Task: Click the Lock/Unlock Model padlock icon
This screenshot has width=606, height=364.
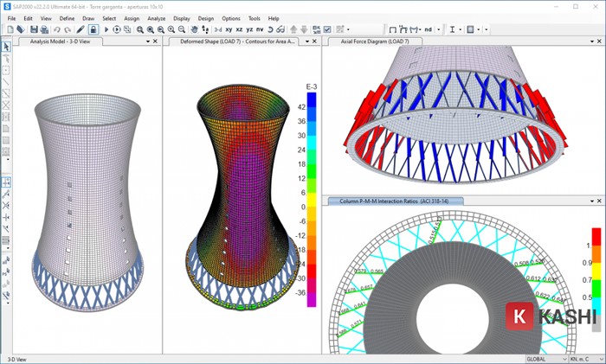Action: [x=93, y=29]
